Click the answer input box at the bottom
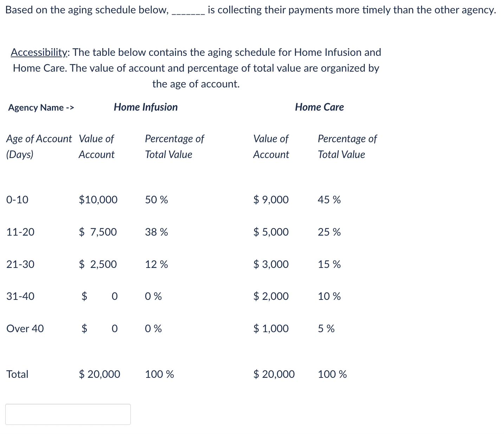 (x=68, y=414)
